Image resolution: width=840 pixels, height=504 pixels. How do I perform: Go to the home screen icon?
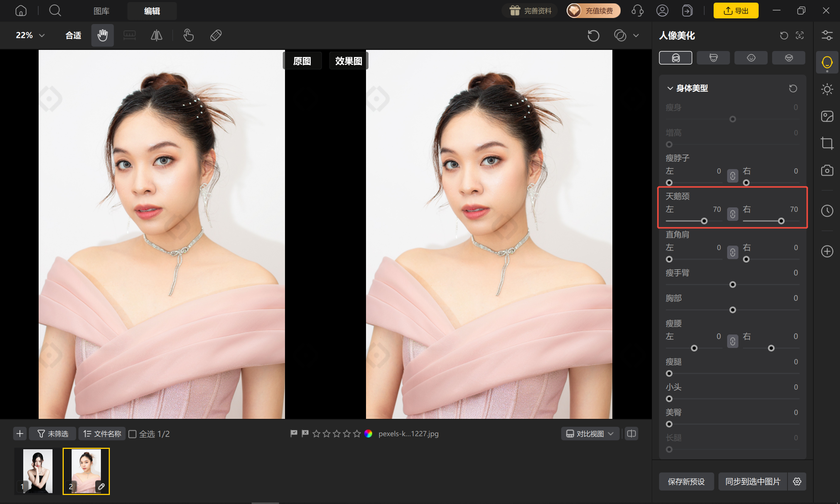click(x=21, y=10)
